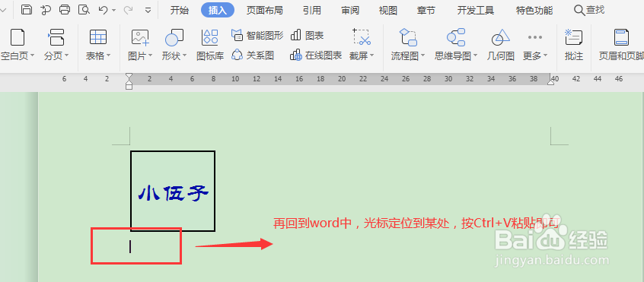Open the 页面布局 tab
Image resolution: width=644 pixels, height=282 pixels.
pyautogui.click(x=264, y=10)
